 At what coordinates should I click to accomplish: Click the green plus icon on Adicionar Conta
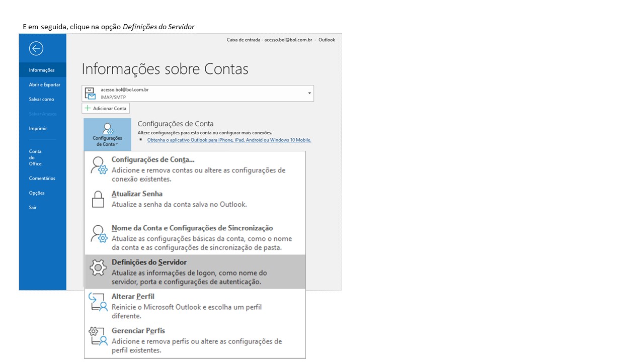[x=88, y=108]
